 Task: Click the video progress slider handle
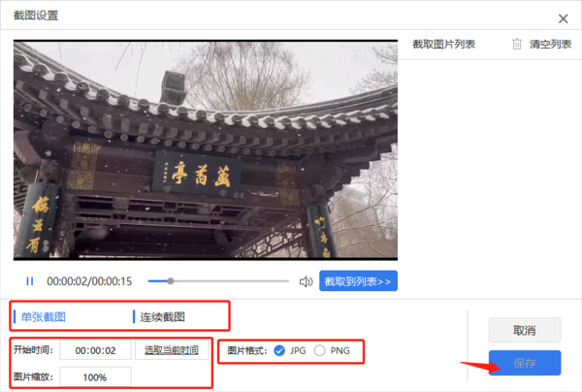pyautogui.click(x=171, y=281)
